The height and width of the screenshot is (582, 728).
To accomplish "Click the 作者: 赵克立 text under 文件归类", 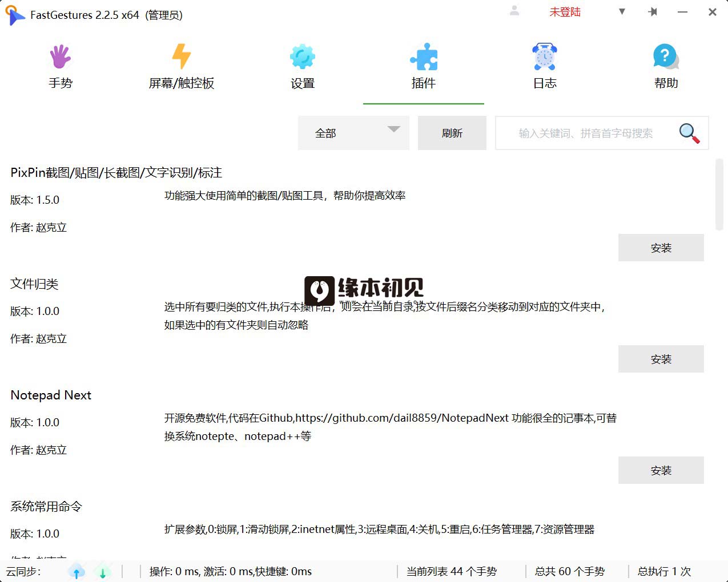I will tap(39, 338).
